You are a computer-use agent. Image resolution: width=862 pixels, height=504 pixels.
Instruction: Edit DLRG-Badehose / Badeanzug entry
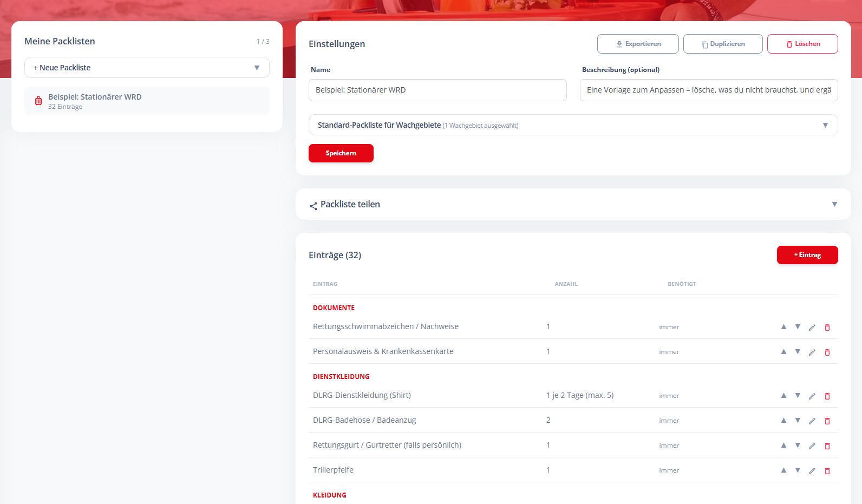tap(812, 421)
